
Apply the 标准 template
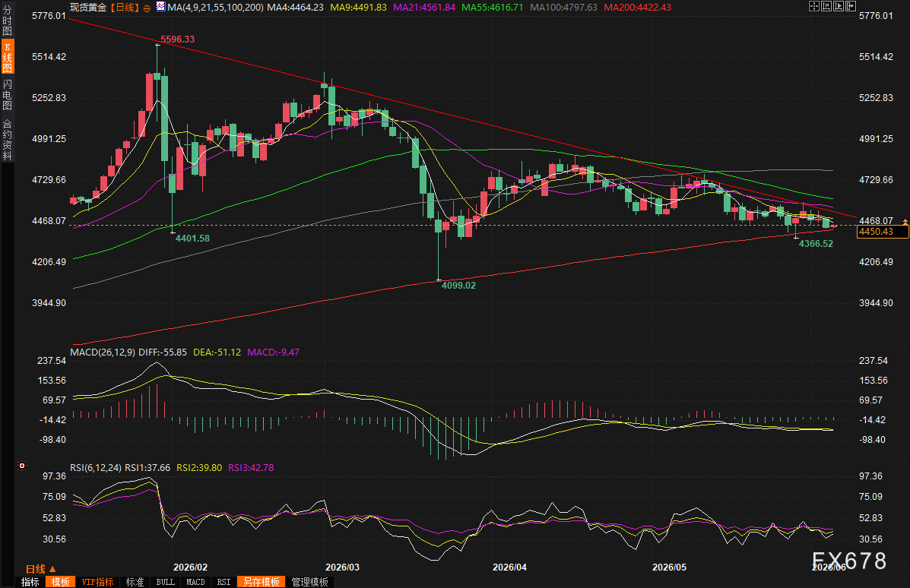[135, 582]
